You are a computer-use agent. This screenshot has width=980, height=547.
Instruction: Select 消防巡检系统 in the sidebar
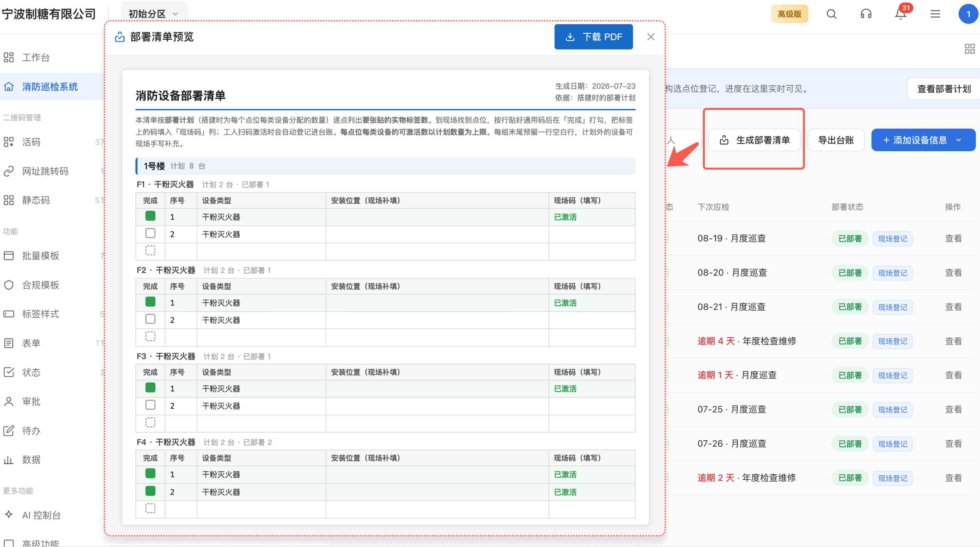tap(51, 86)
